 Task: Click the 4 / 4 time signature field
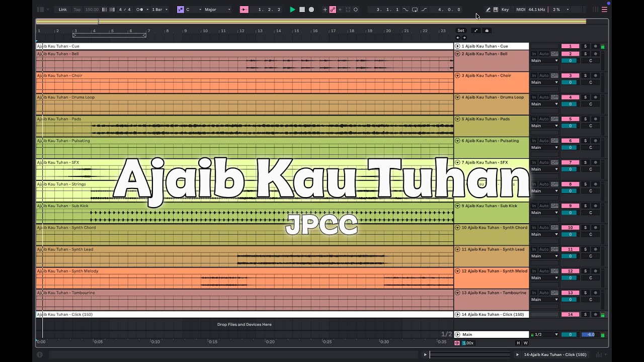pyautogui.click(x=125, y=10)
